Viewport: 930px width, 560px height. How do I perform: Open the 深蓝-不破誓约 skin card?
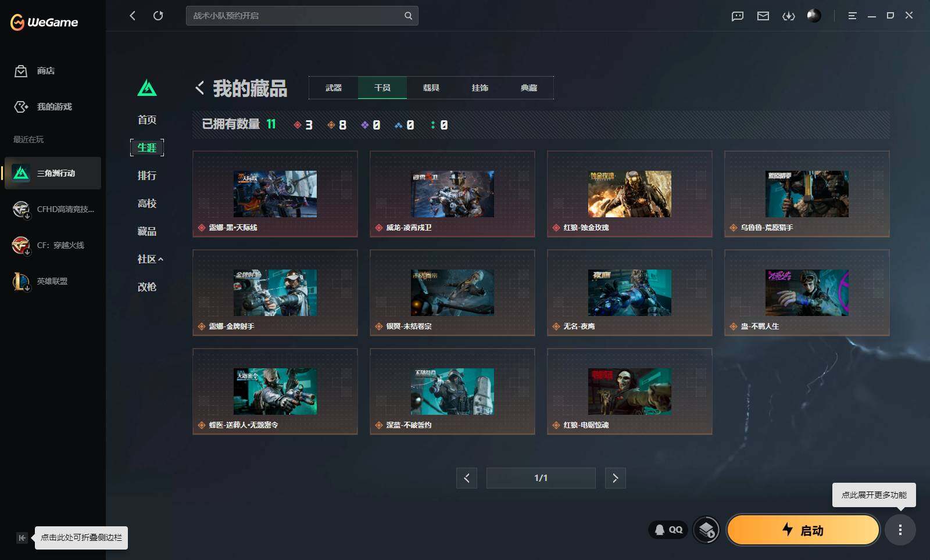[452, 392]
